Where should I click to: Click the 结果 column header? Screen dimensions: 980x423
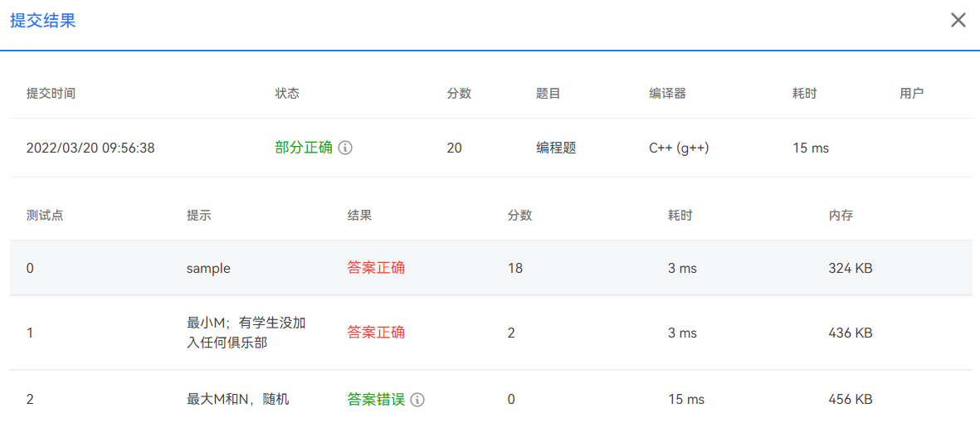[359, 215]
